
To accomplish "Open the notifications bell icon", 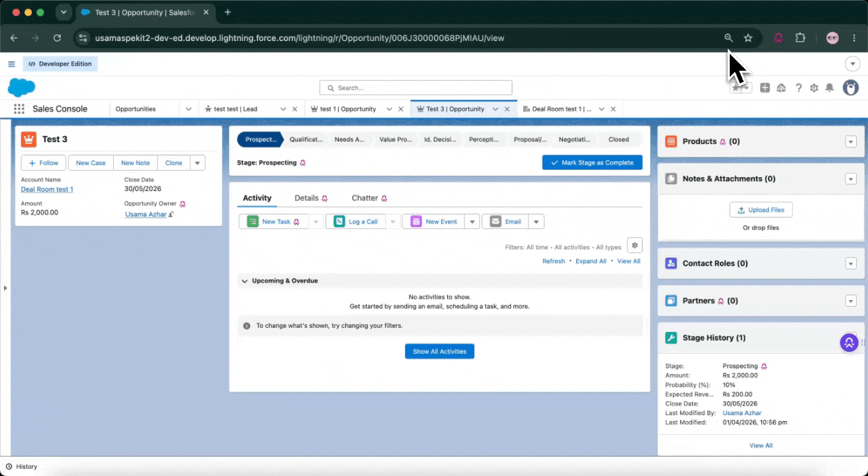I will pyautogui.click(x=830, y=88).
